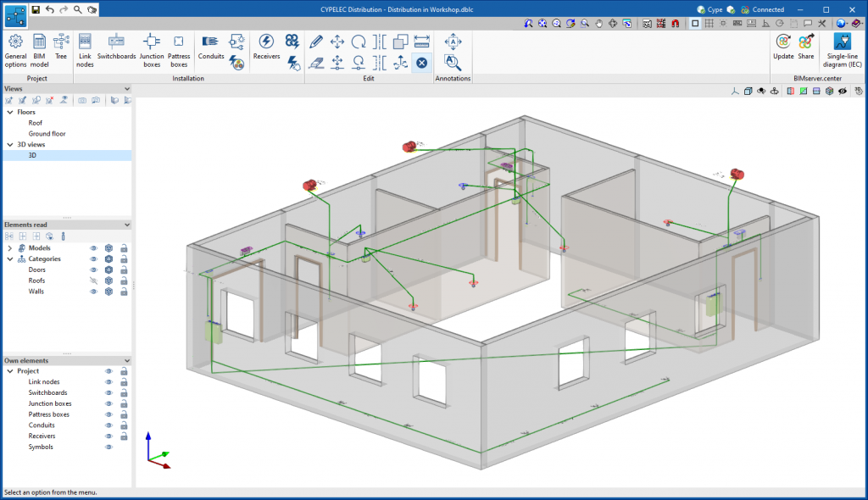The width and height of the screenshot is (868, 500).
Task: Select the Roof floor view
Action: tap(36, 123)
